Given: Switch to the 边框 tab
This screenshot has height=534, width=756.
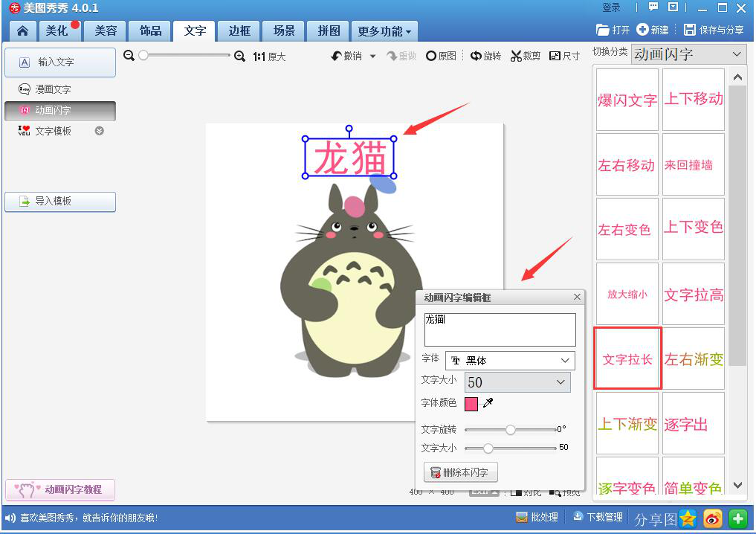Looking at the screenshot, I should (x=239, y=31).
